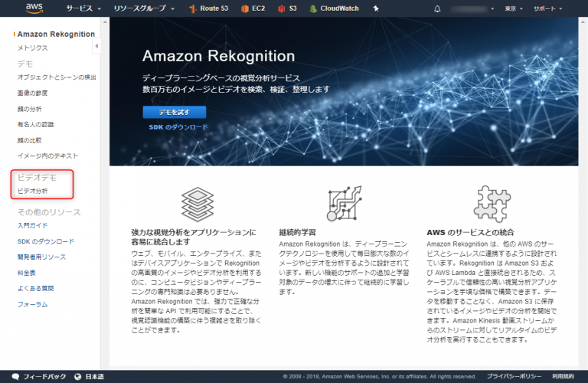Open プライバシーポリシー link
Image resolution: width=588 pixels, height=383 pixels.
(x=514, y=376)
